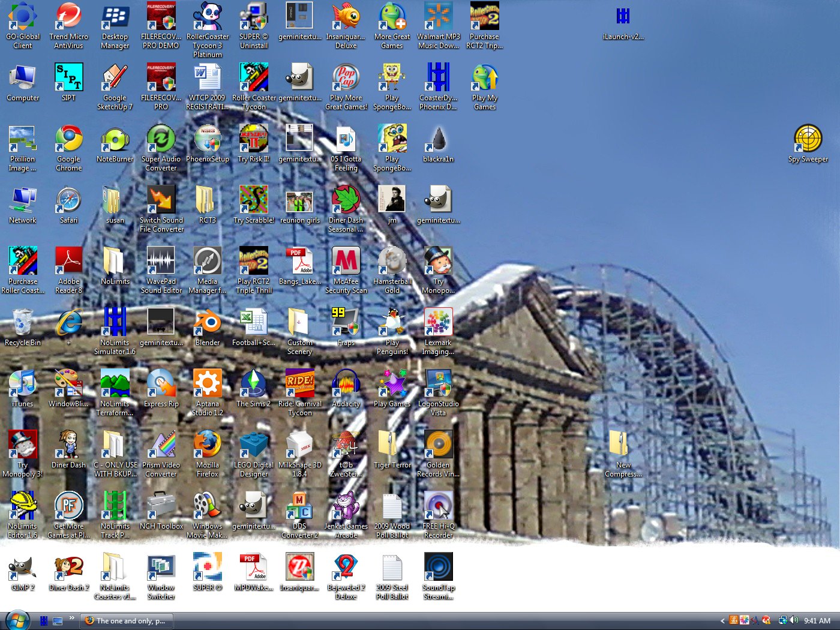
Task: Open Google Chrome desktop shortcut
Action: click(x=69, y=148)
